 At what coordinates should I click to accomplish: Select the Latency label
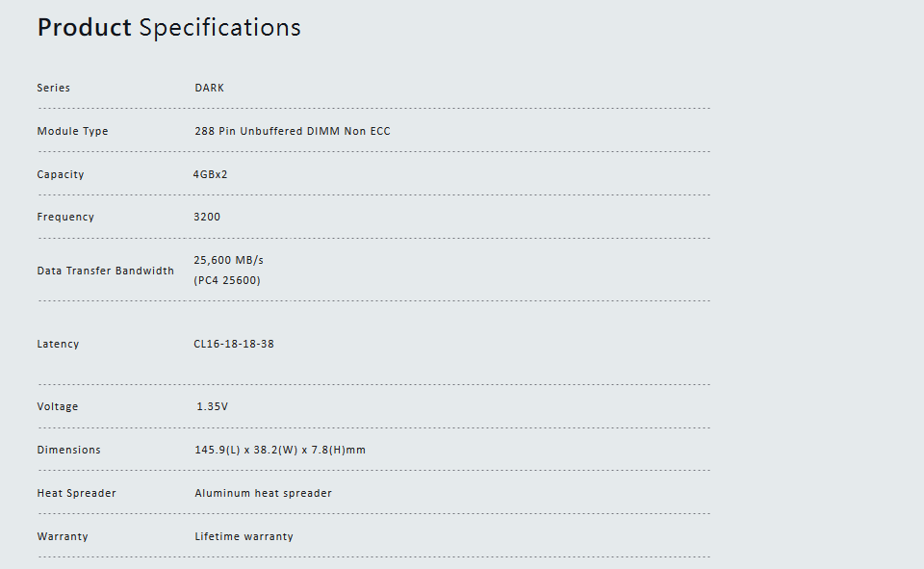[x=58, y=344]
